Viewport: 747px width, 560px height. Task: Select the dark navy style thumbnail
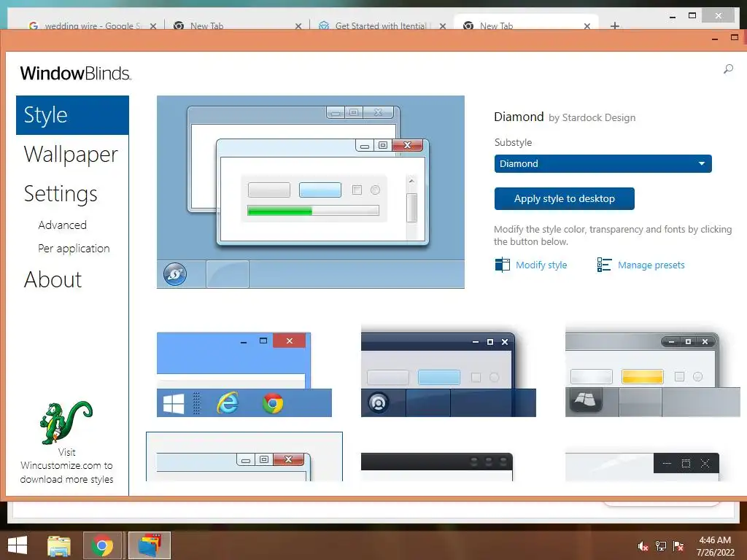pyautogui.click(x=449, y=375)
